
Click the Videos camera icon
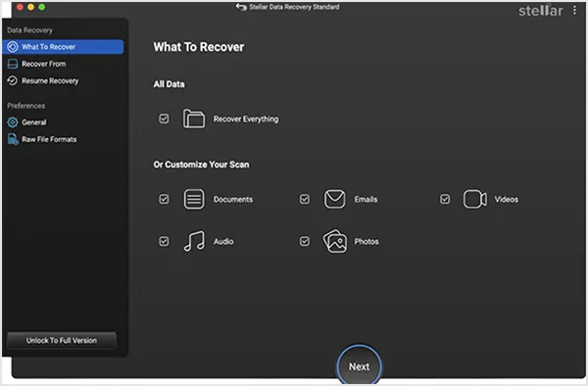point(475,199)
